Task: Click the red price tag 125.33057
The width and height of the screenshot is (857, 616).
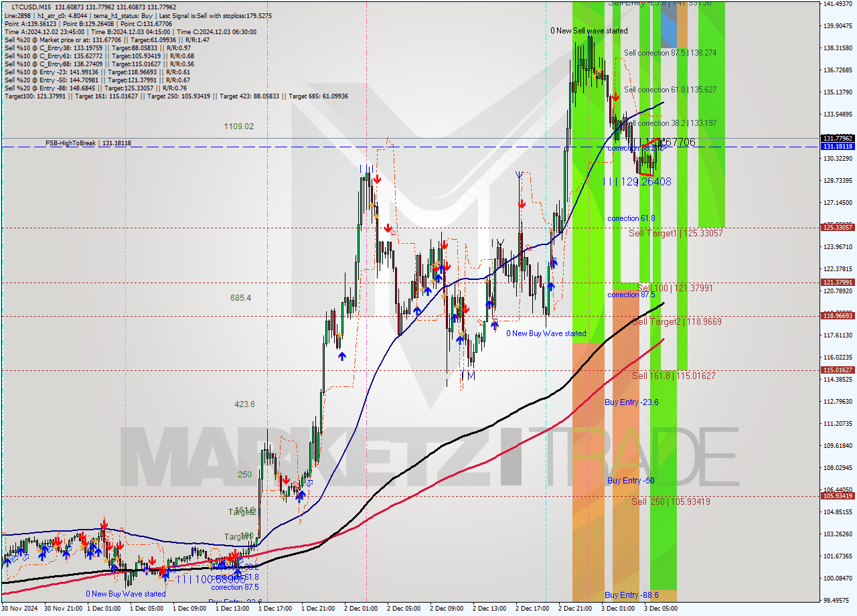Action: point(838,228)
